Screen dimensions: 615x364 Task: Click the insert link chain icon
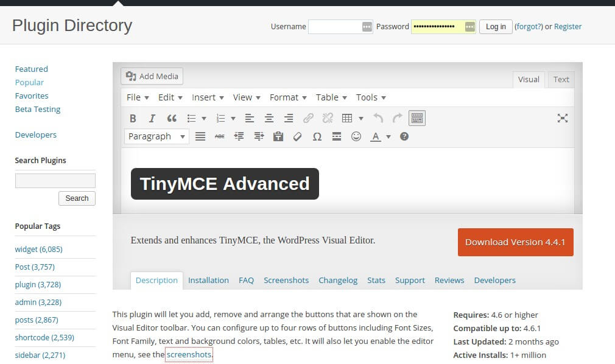[x=308, y=118]
